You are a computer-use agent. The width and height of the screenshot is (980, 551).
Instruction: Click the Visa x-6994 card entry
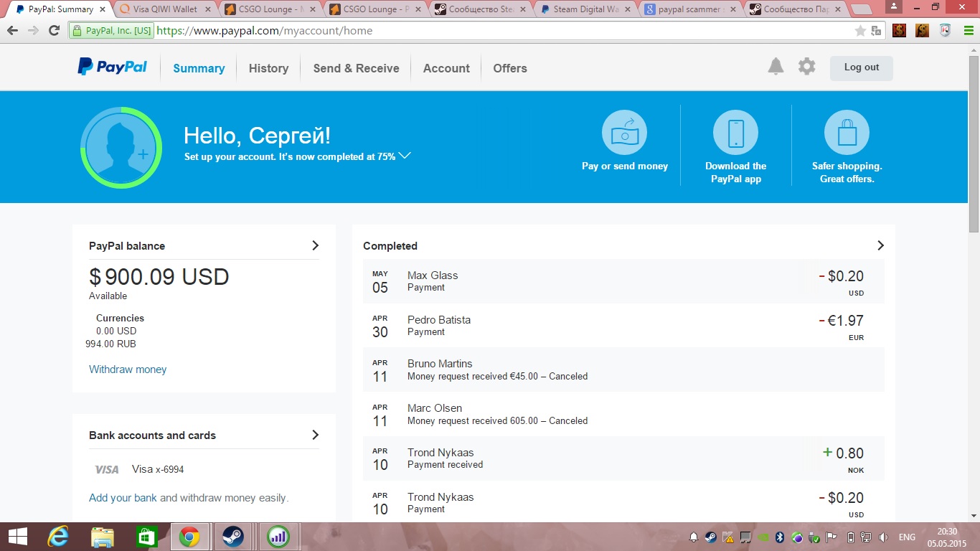[x=139, y=469]
